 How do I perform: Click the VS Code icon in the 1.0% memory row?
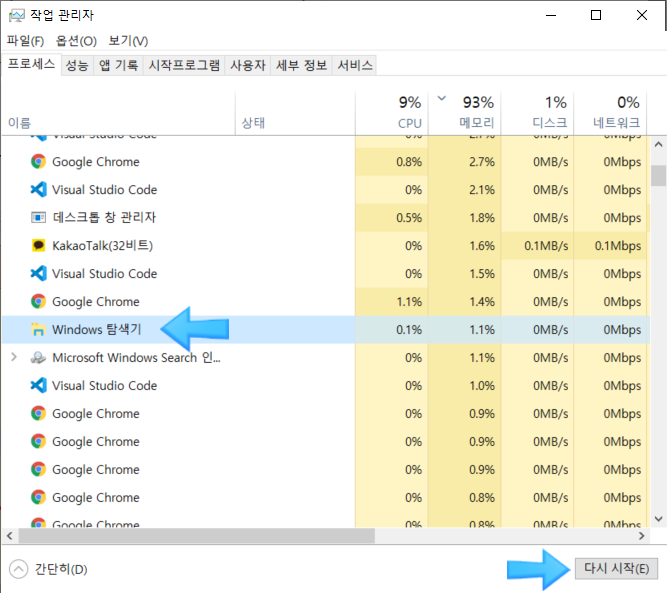coord(38,385)
